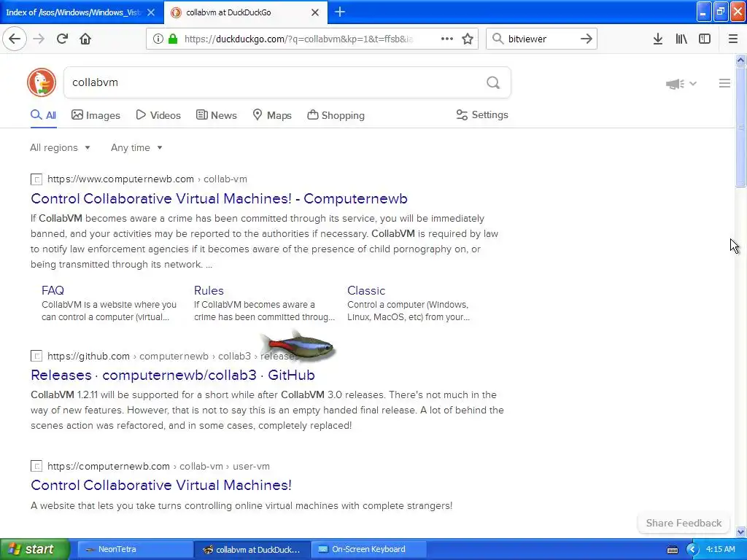
Task: Close the Index of isos tab
Action: pyautogui.click(x=151, y=12)
